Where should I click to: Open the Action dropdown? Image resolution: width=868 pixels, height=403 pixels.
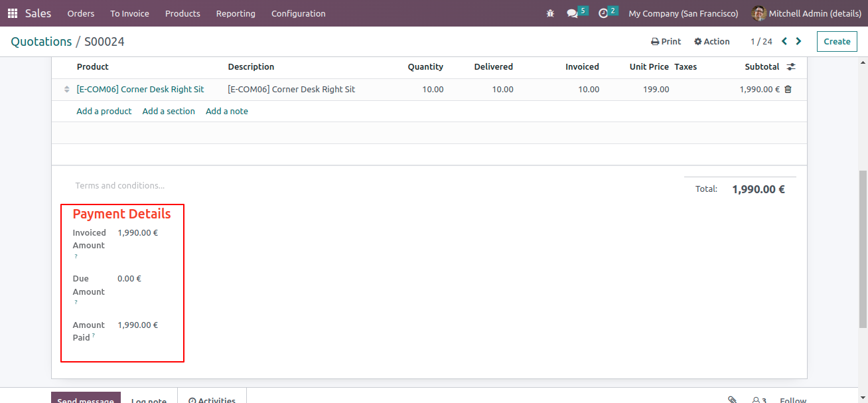click(x=712, y=41)
